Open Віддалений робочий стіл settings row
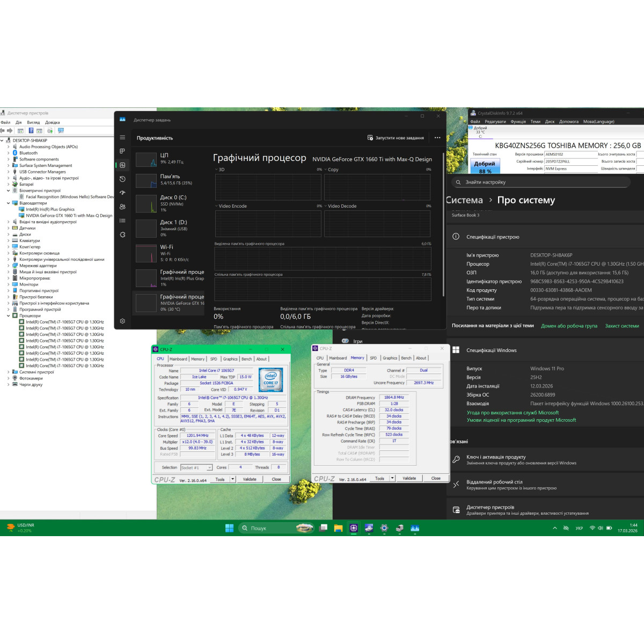The width and height of the screenshot is (644, 644). (545, 485)
